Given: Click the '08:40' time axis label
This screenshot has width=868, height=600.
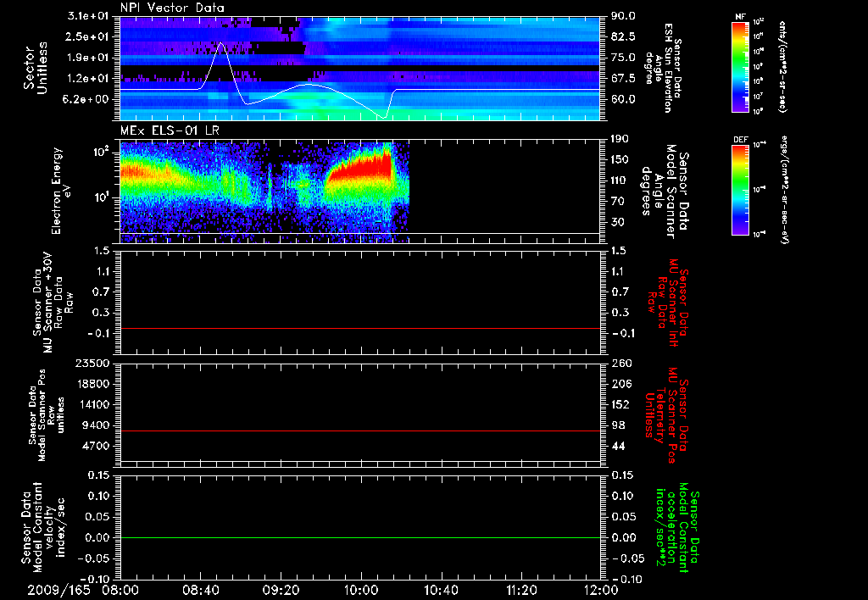Looking at the screenshot, I should 201,591.
